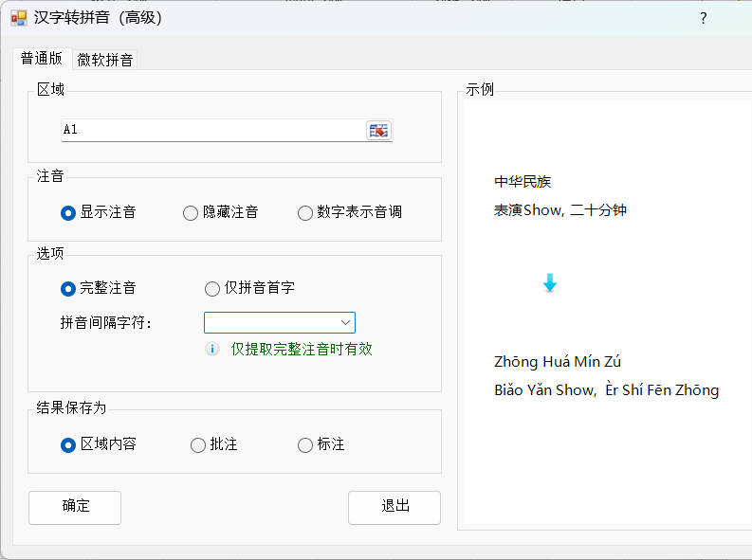Click the app icon in title bar

(18, 18)
